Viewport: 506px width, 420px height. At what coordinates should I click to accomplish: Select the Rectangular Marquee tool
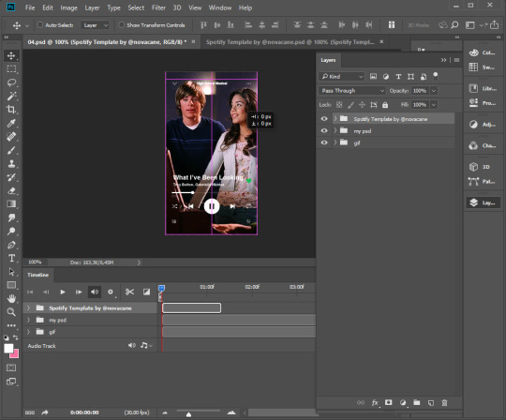pos(11,68)
